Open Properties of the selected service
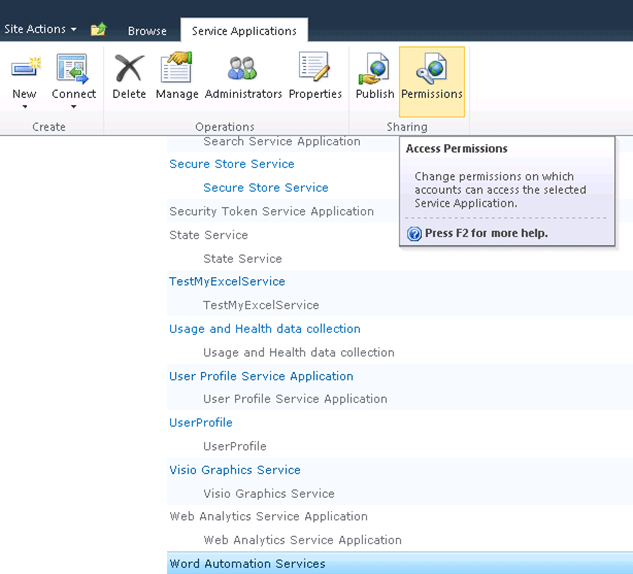 (315, 76)
